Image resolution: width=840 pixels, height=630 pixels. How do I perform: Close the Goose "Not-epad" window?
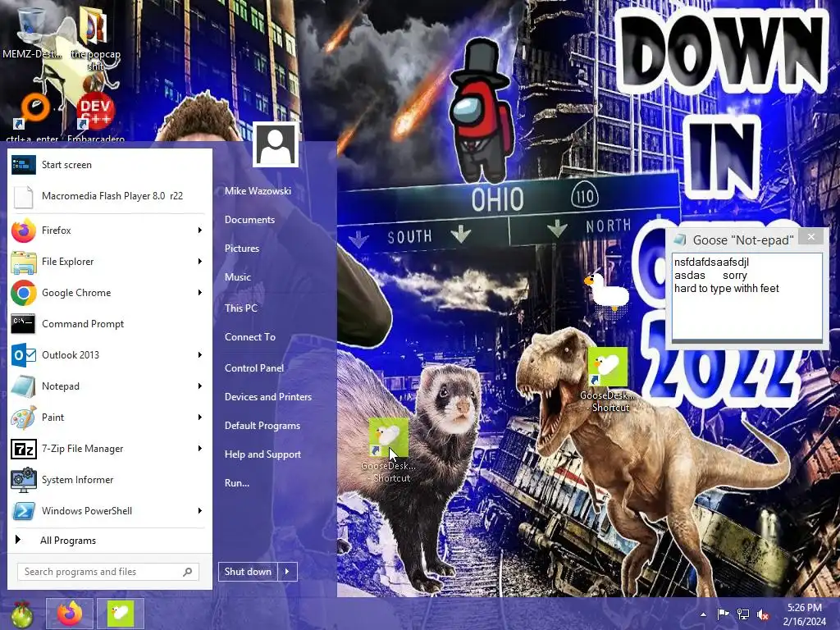pos(811,237)
